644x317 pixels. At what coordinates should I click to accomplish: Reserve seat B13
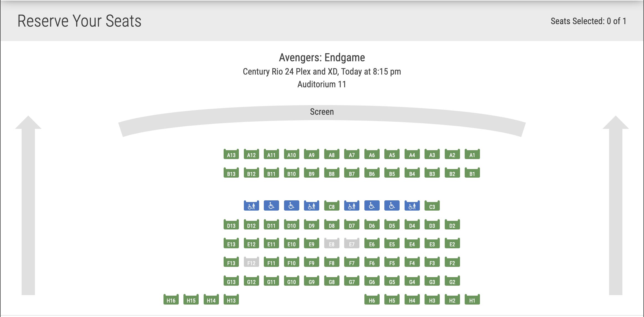pos(231,173)
